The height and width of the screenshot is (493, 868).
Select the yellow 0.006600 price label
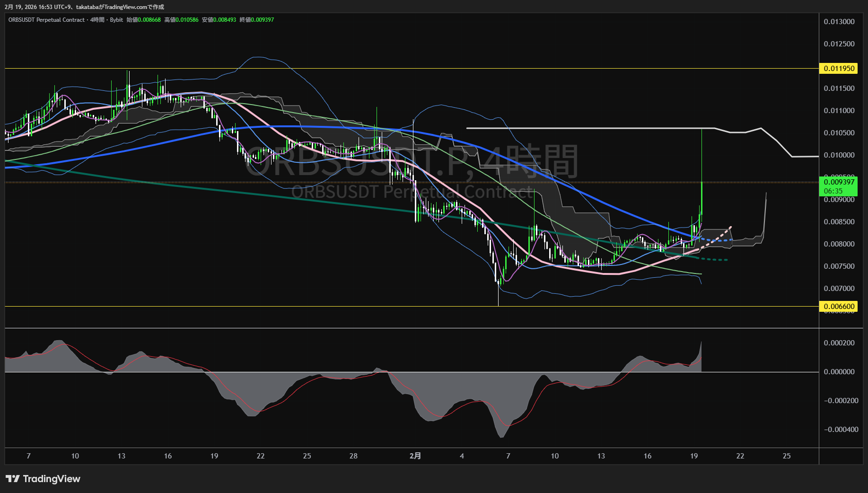[x=839, y=307]
